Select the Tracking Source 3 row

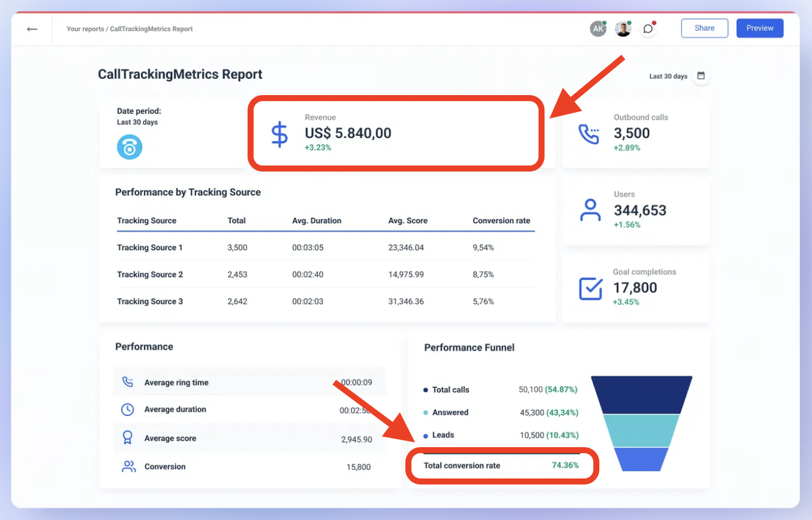[x=325, y=302]
